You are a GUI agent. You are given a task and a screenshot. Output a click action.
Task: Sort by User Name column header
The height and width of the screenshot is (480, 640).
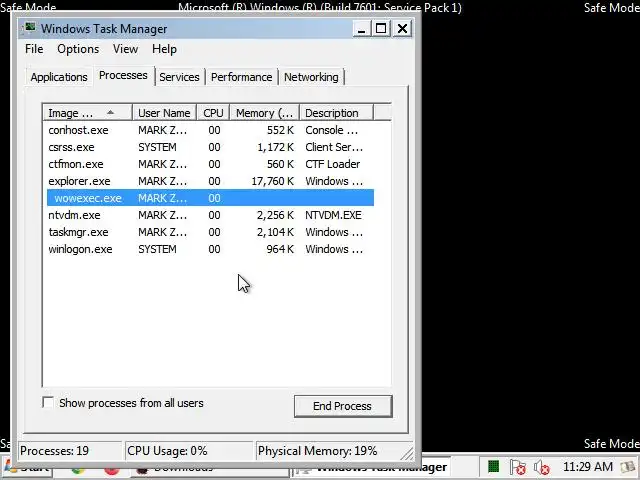pyautogui.click(x=164, y=113)
